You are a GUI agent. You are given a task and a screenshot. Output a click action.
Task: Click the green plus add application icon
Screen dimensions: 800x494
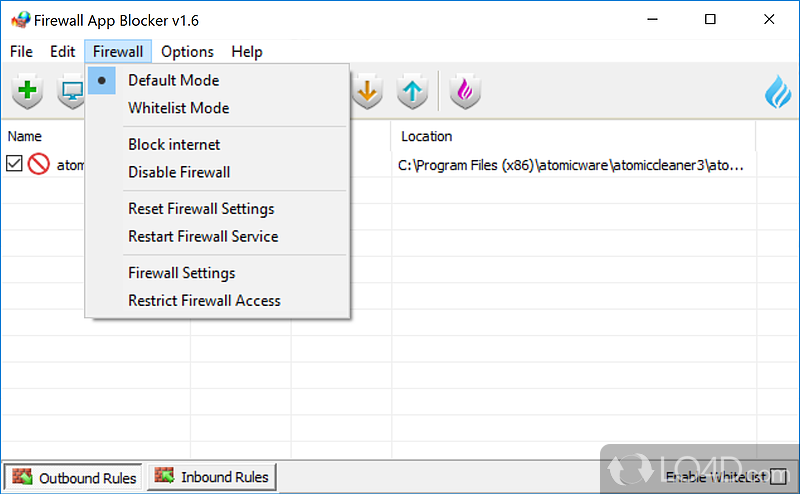point(28,92)
